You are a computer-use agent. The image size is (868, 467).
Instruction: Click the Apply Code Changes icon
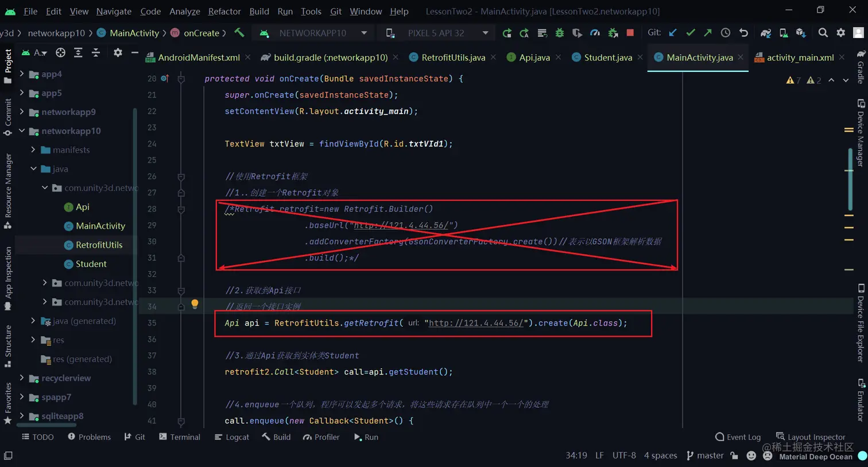(x=542, y=33)
